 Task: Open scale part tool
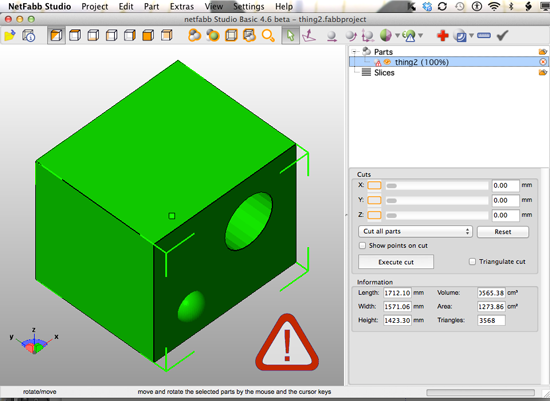[368, 36]
